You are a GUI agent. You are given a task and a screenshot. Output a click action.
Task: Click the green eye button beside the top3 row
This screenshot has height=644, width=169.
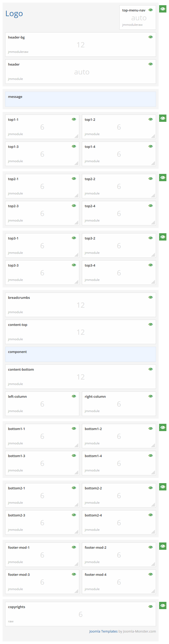click(x=163, y=237)
